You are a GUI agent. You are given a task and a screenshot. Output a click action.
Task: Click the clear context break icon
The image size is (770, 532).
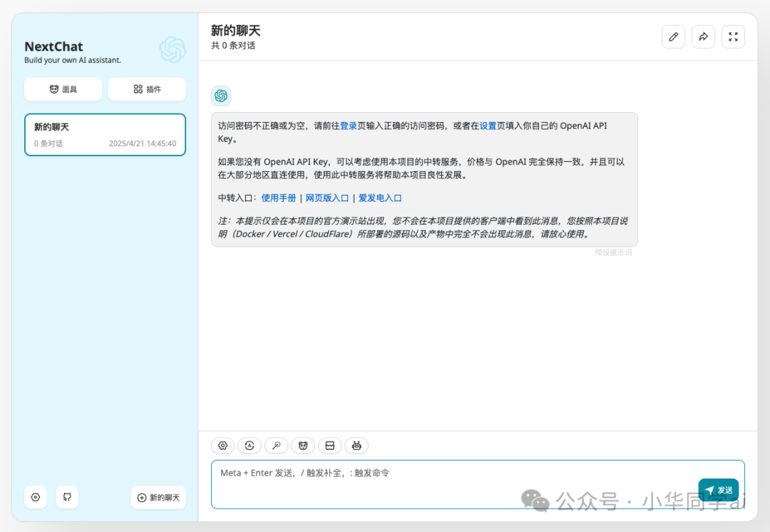(330, 446)
